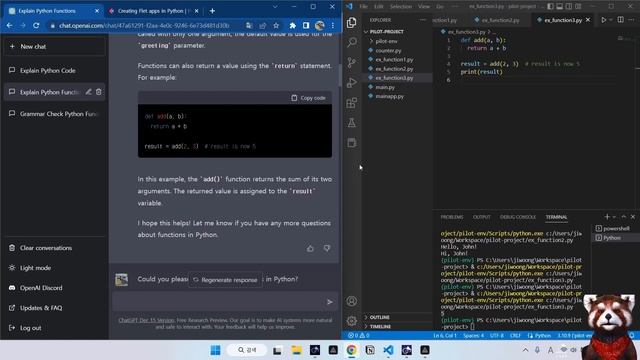The width and height of the screenshot is (640, 360).
Task: Open OpenAI Discord link
Action: 36,288
